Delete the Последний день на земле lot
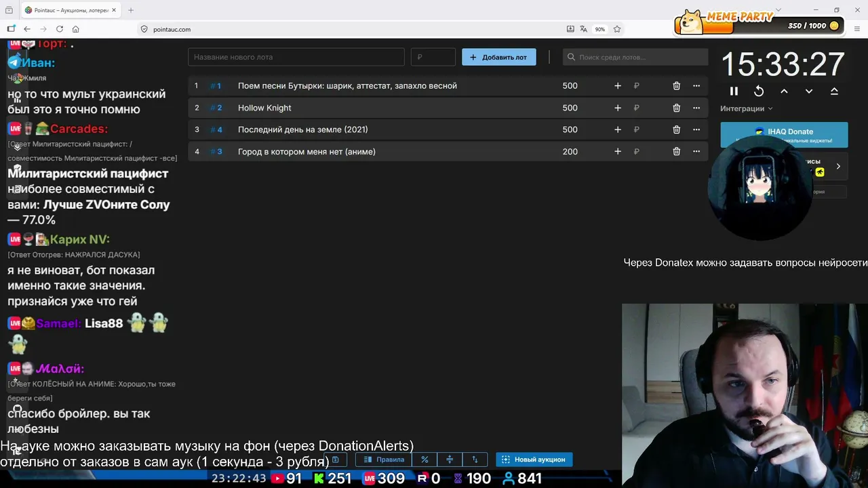The height and width of the screenshot is (488, 868). (x=676, y=129)
